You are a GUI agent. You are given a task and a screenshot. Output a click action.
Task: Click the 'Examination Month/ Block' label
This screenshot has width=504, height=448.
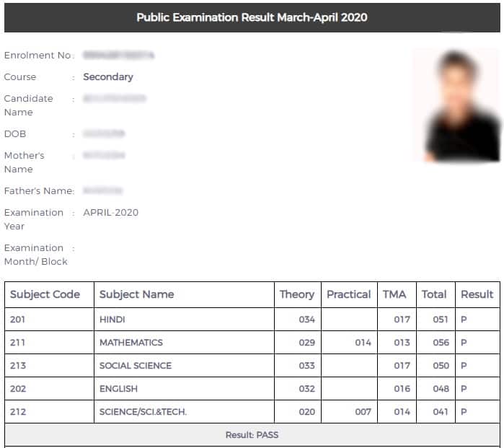point(35,255)
